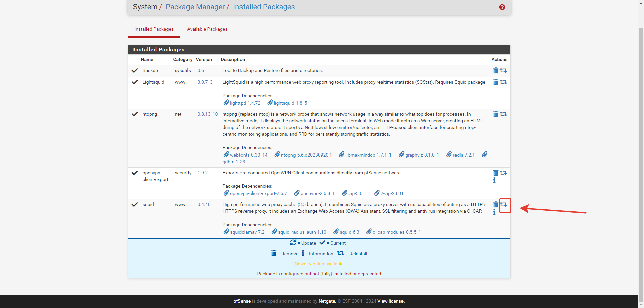Click the scrollbar up arrow

click(x=641, y=3)
